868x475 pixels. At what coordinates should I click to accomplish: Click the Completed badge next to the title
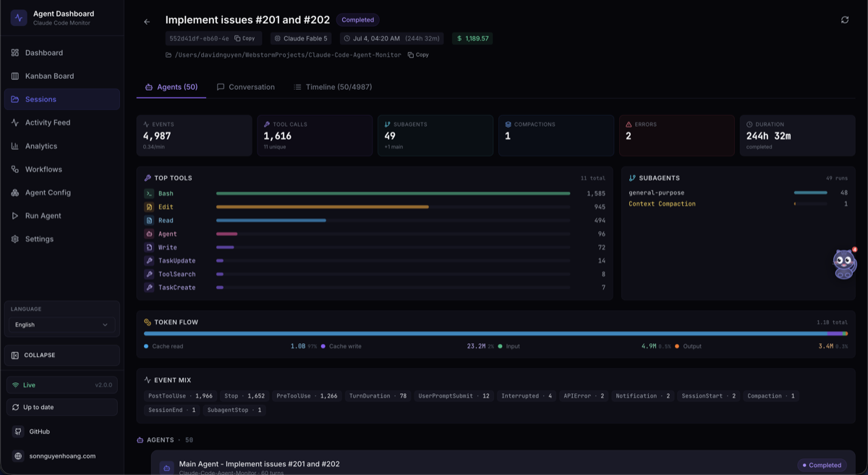(x=357, y=20)
